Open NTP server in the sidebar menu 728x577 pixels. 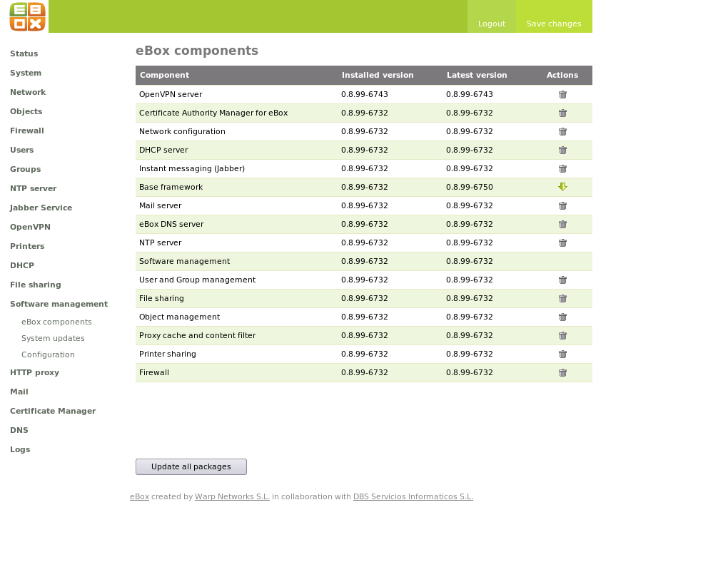coord(34,188)
